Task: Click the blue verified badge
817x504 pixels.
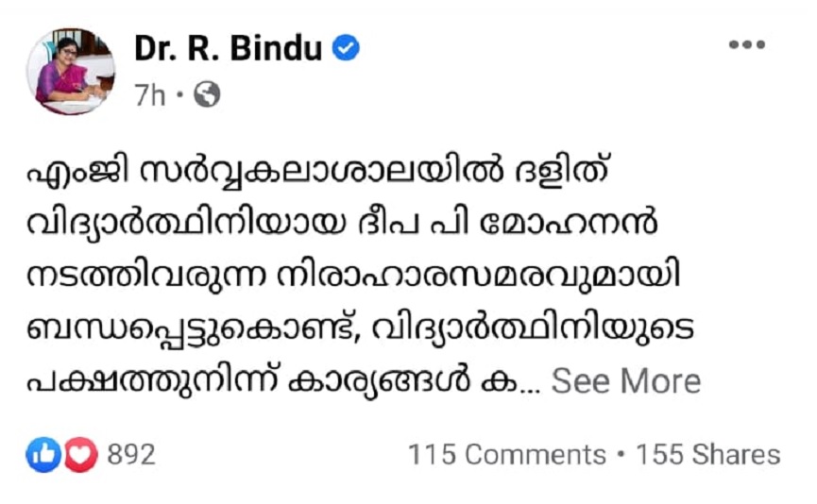Action: 347,49
